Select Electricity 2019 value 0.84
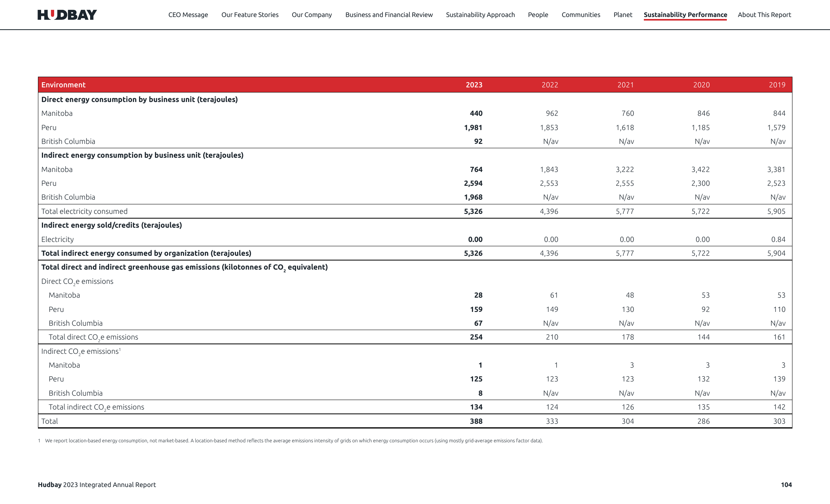The width and height of the screenshot is (830, 504). 778,240
